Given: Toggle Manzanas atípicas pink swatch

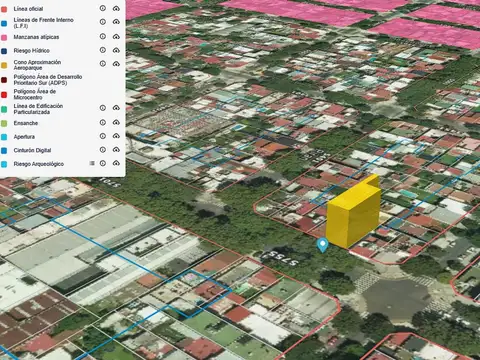Looking at the screenshot, I should click(4, 38).
